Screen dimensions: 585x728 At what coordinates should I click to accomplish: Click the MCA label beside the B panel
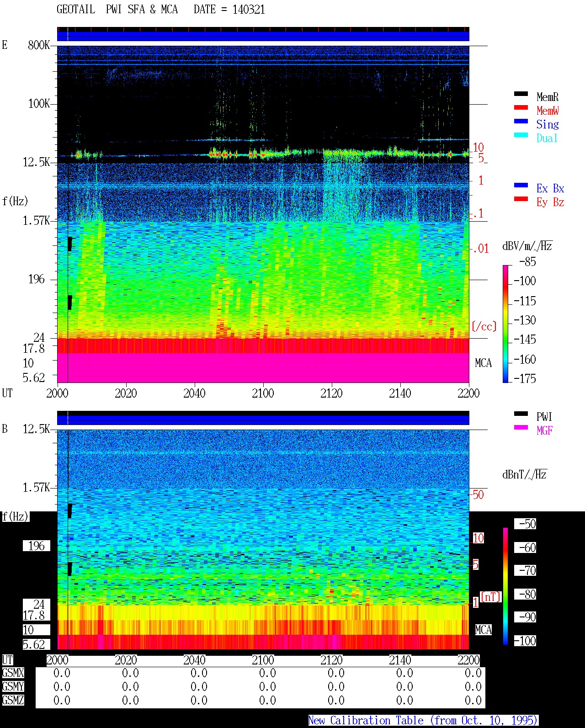[483, 630]
